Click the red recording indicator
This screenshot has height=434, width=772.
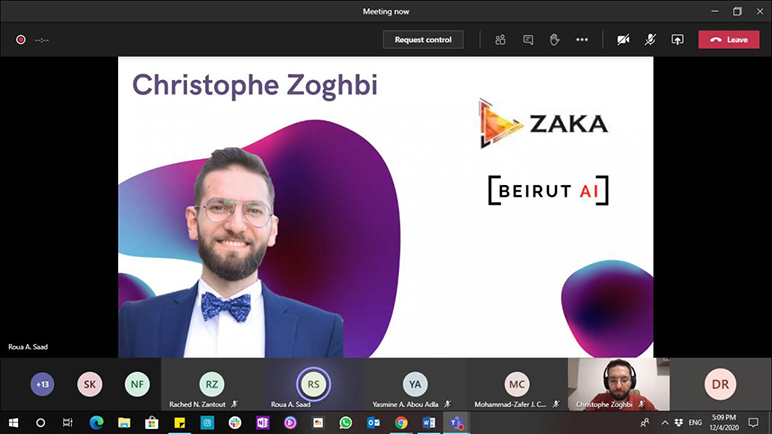(x=21, y=40)
